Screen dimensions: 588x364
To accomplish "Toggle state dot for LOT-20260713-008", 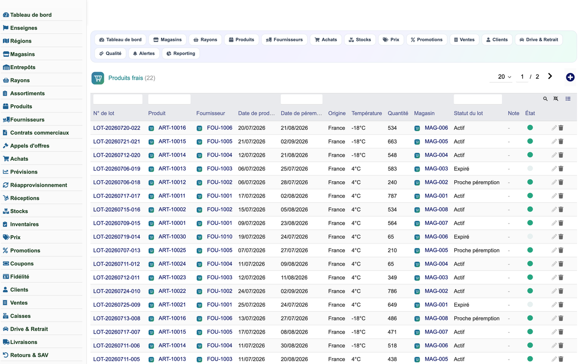I will pos(530,318).
